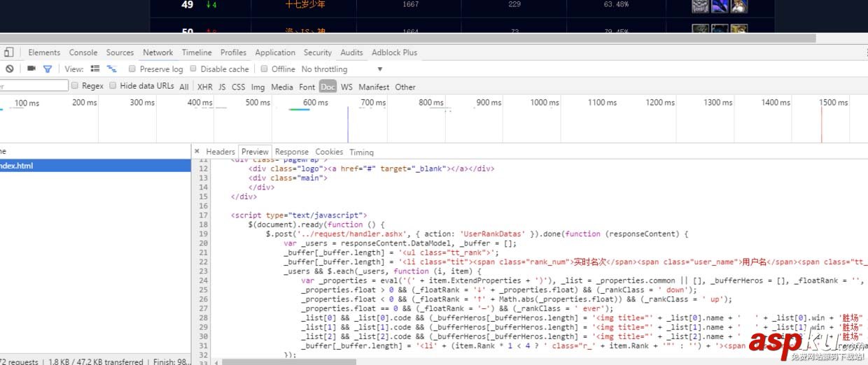Open the Sources panel
The height and width of the screenshot is (365, 868).
coord(120,52)
